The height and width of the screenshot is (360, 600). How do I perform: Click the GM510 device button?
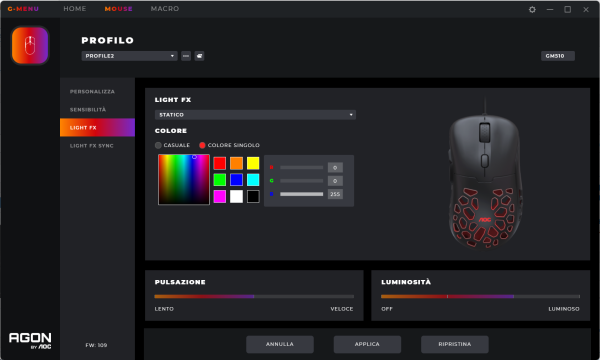pyautogui.click(x=558, y=56)
